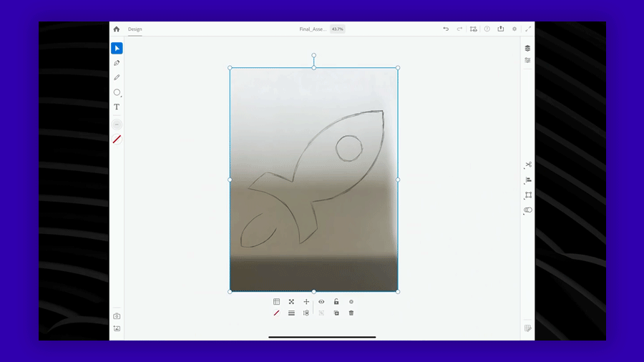Open the Share and export menu

(501, 29)
